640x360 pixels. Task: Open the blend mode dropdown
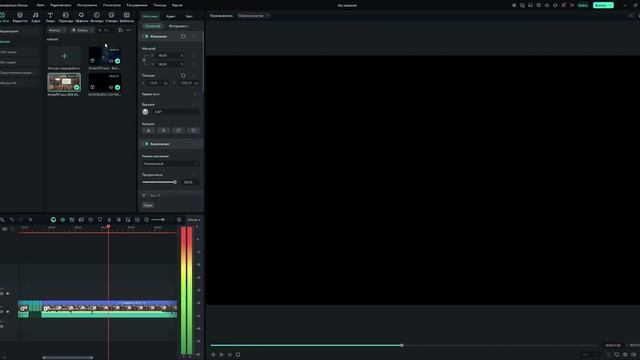171,164
